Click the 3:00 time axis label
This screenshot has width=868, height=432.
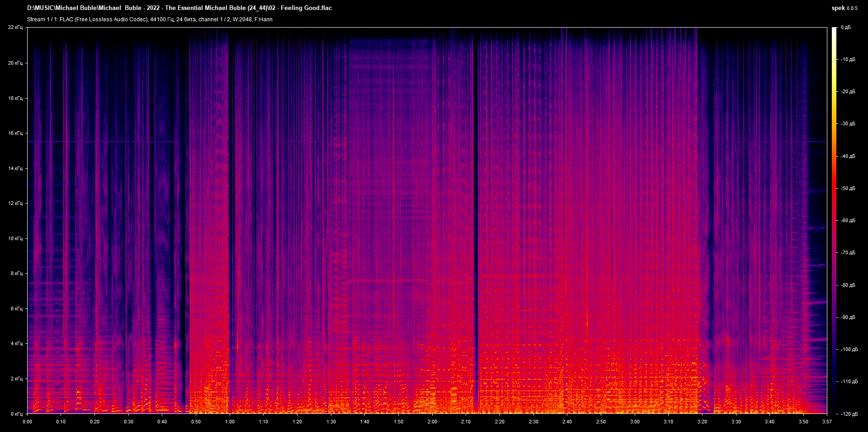click(x=635, y=422)
